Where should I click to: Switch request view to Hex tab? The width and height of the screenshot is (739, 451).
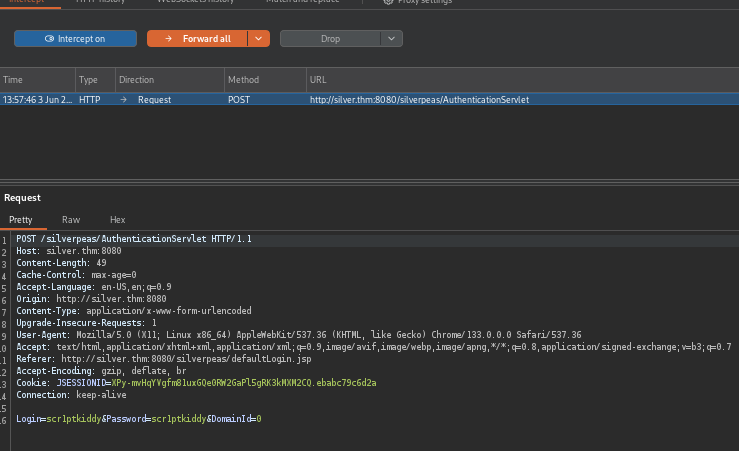117,219
